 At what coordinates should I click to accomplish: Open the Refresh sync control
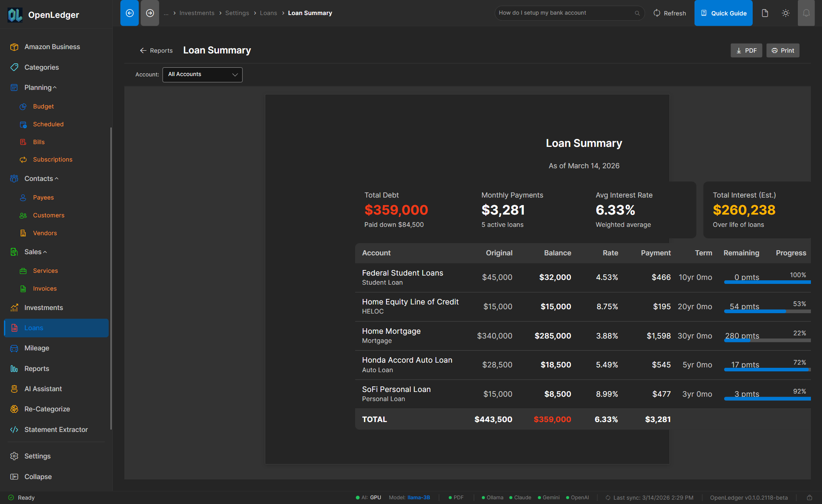tap(669, 13)
